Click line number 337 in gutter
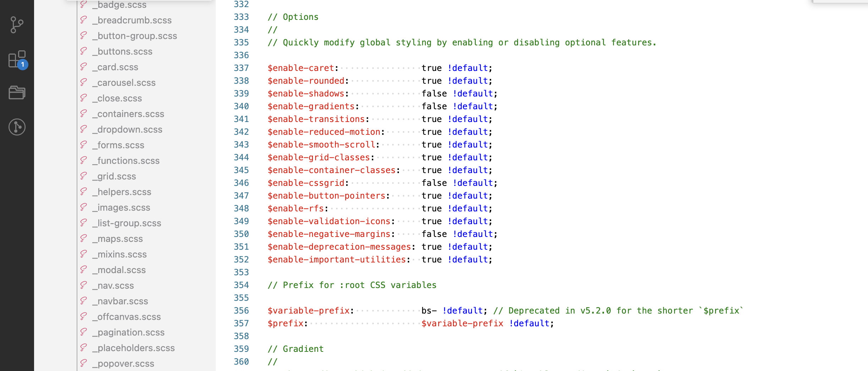The height and width of the screenshot is (371, 868). coord(241,68)
